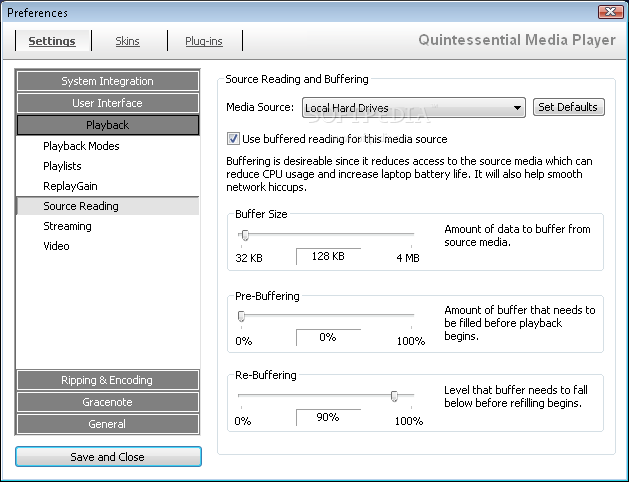629x482 pixels.
Task: Open the Media Source dropdown
Action: point(414,107)
